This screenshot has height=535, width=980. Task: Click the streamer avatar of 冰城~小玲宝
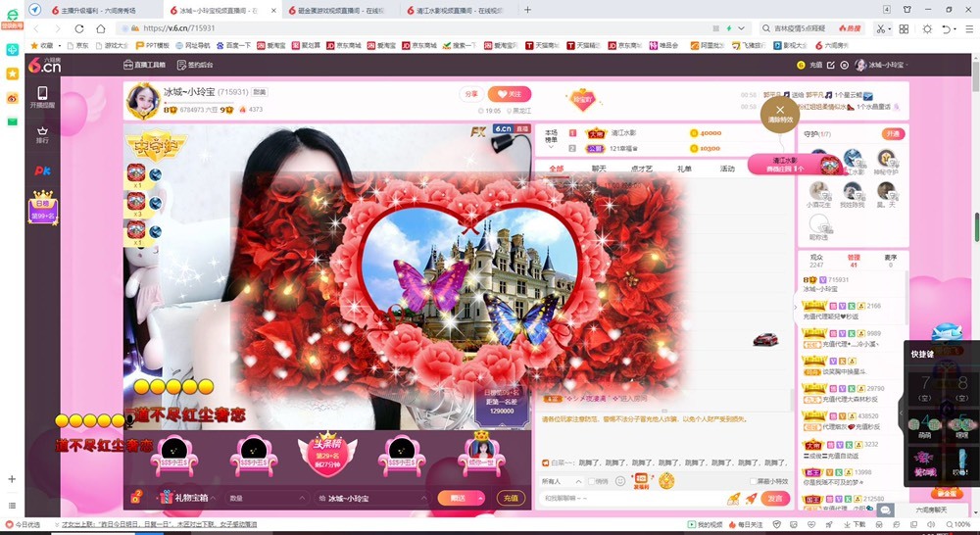point(143,100)
